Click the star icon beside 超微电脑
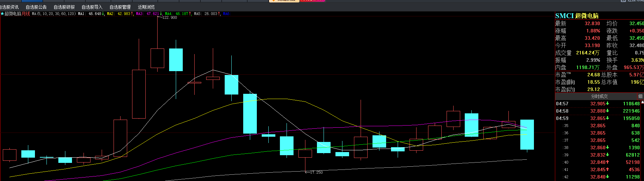Viewport: 644px width, 181px height. click(2, 14)
